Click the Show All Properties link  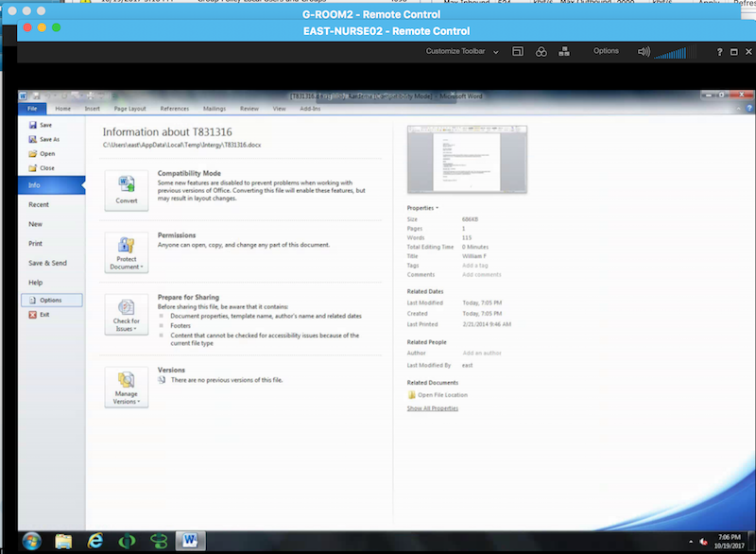pyautogui.click(x=433, y=408)
